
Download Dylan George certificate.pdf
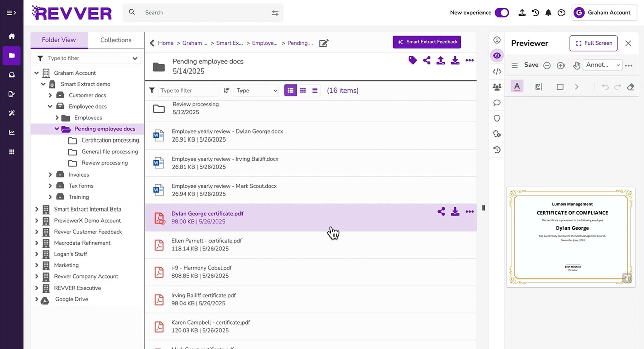coord(455,212)
